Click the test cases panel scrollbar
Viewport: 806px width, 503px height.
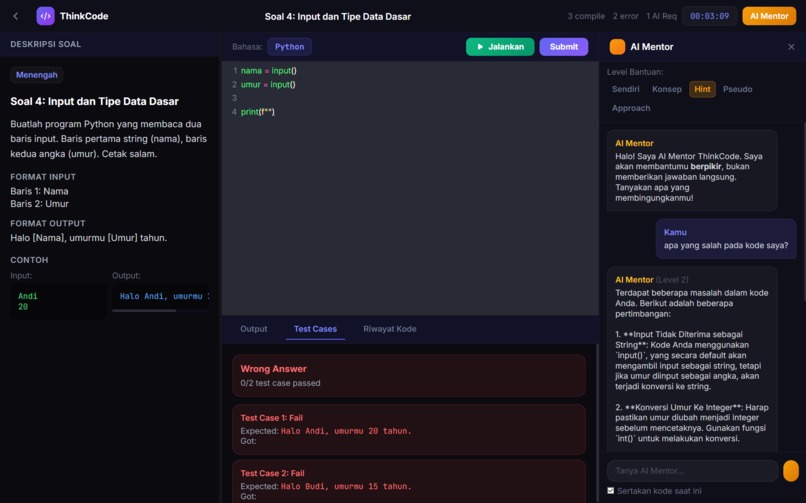(596, 421)
